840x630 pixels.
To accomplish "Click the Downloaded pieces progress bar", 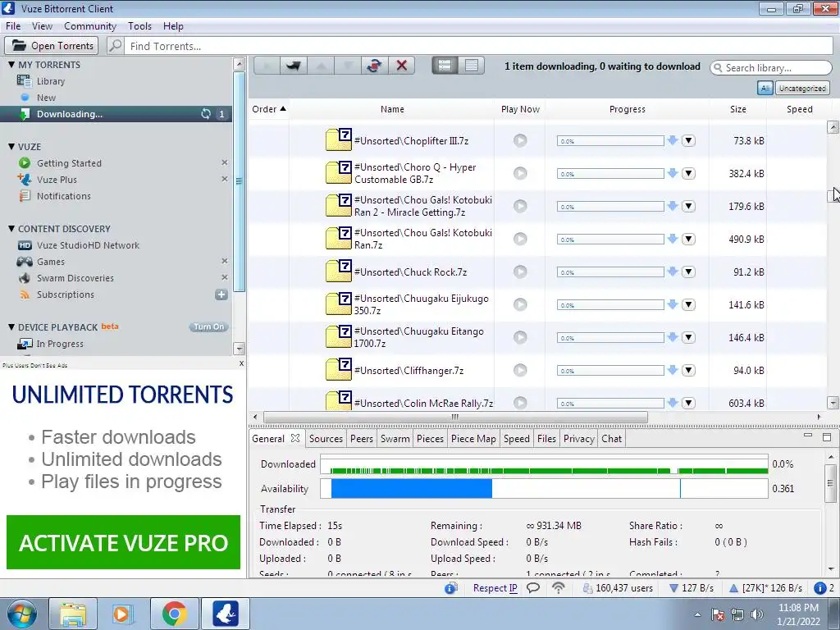I will coord(544,464).
